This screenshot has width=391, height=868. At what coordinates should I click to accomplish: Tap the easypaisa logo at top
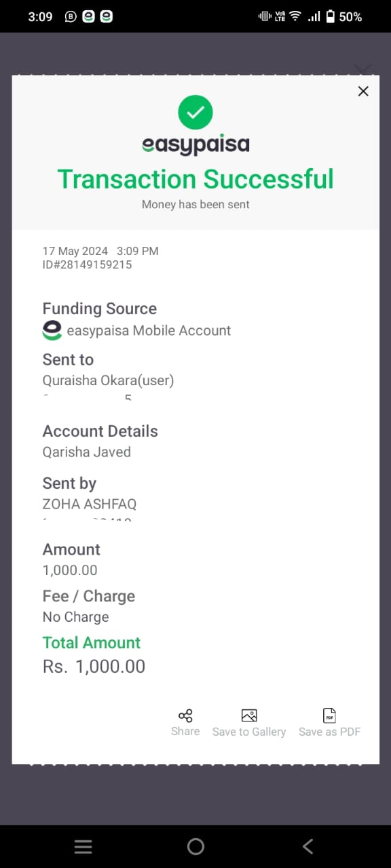[x=195, y=145]
